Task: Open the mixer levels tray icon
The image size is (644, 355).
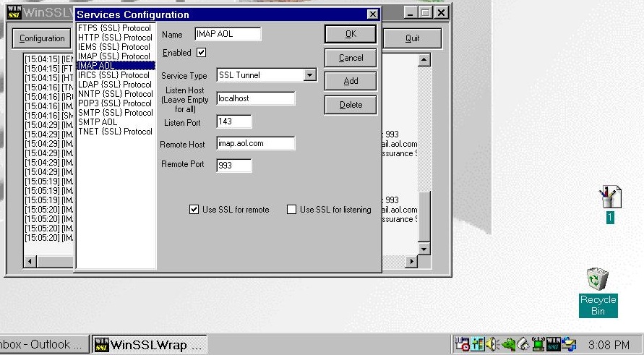Action: tap(478, 344)
